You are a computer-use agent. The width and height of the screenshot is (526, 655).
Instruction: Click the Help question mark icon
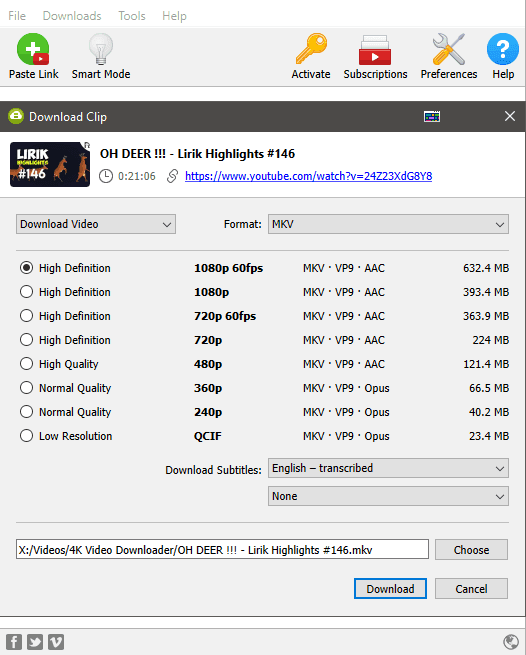pos(503,49)
